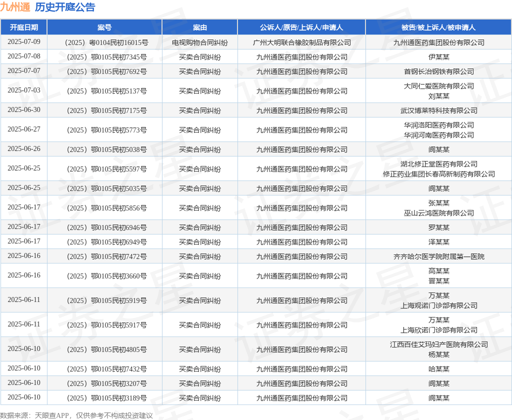Click defendant 泽某某
The height and width of the screenshot is (420, 512).
click(439, 242)
